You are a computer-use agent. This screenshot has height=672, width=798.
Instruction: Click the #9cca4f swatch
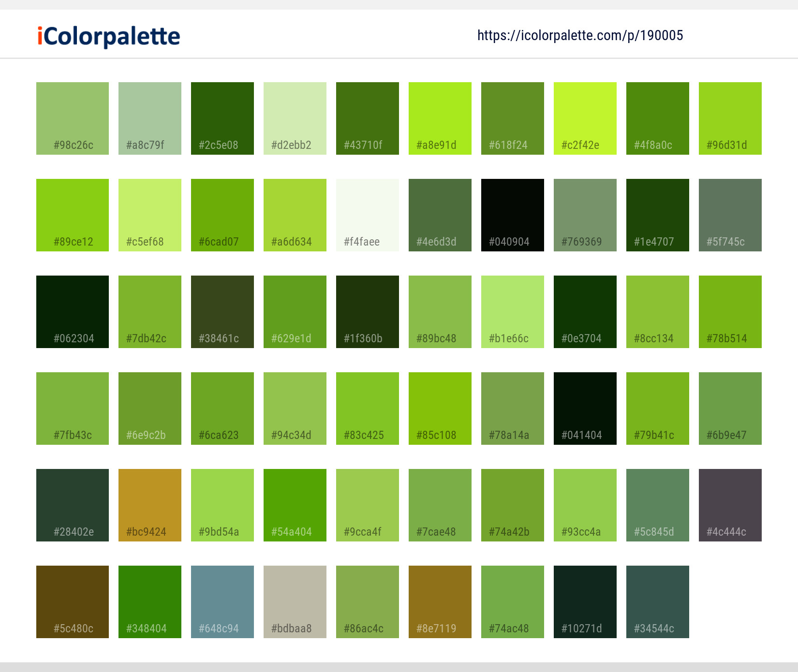pyautogui.click(x=368, y=505)
